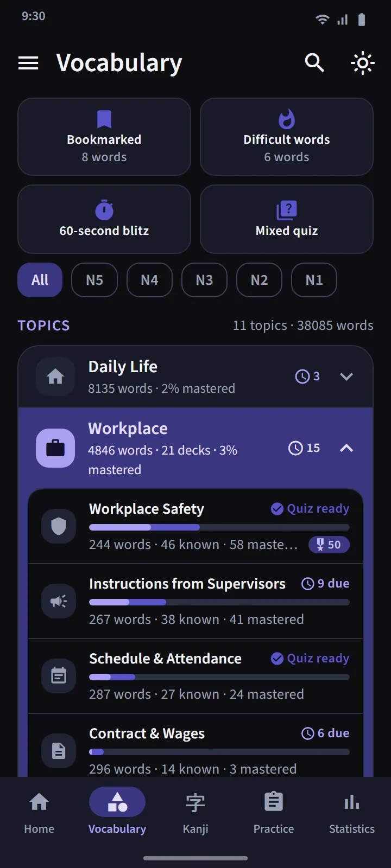Switch to the Kanji tab
Image resolution: width=391 pixels, height=868 pixels.
tap(195, 813)
